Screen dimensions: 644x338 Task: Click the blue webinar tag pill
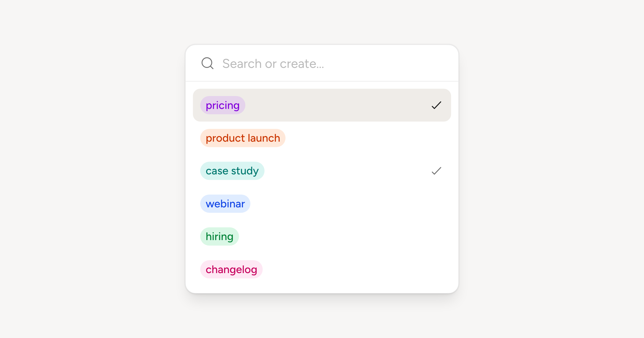225,204
